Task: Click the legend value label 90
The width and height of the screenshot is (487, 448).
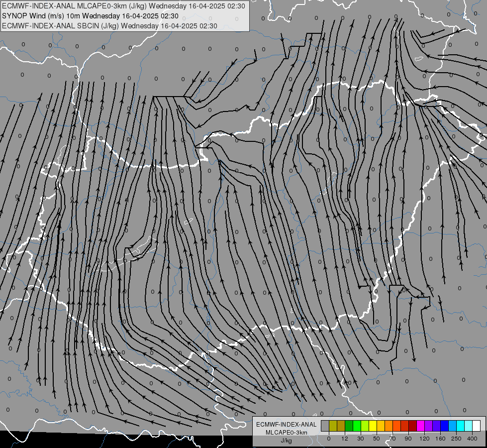Action: 408,439
